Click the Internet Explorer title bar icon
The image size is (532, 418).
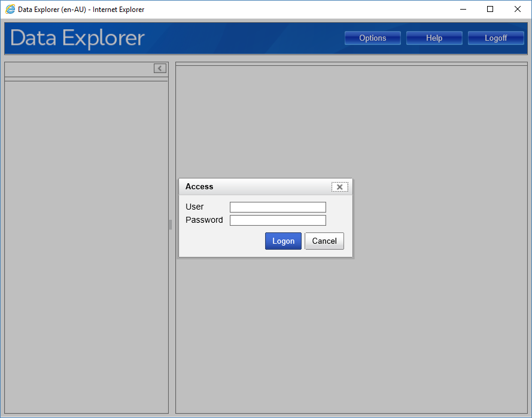(x=10, y=10)
